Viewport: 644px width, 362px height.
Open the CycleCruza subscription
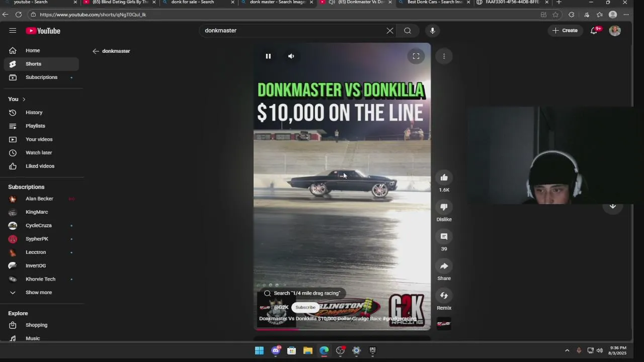(41, 225)
